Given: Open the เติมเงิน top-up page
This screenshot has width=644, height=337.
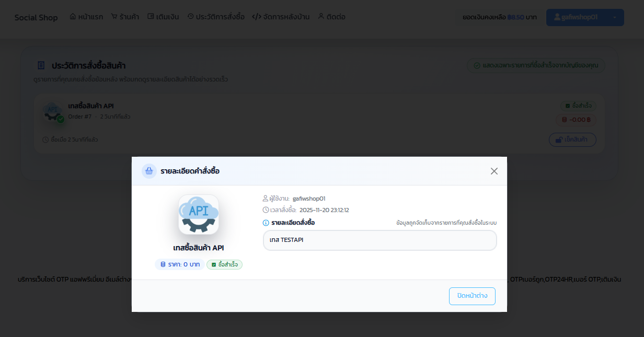Looking at the screenshot, I should coord(163,17).
